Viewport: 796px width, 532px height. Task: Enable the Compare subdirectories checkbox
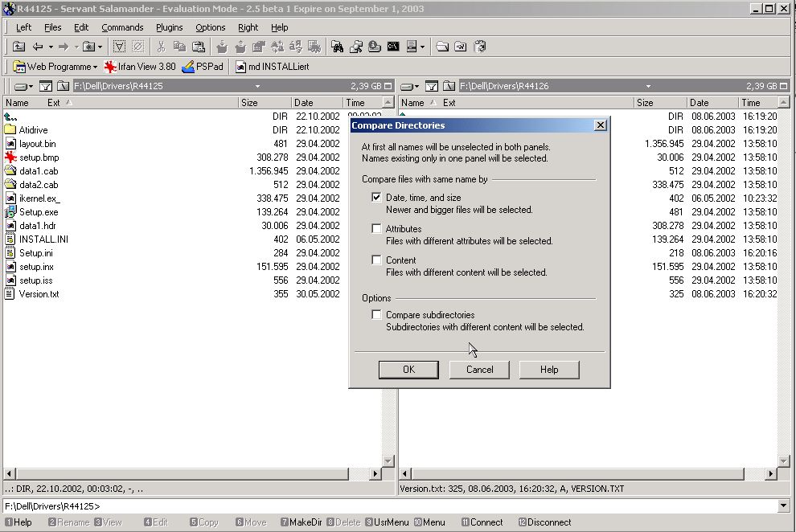click(376, 315)
